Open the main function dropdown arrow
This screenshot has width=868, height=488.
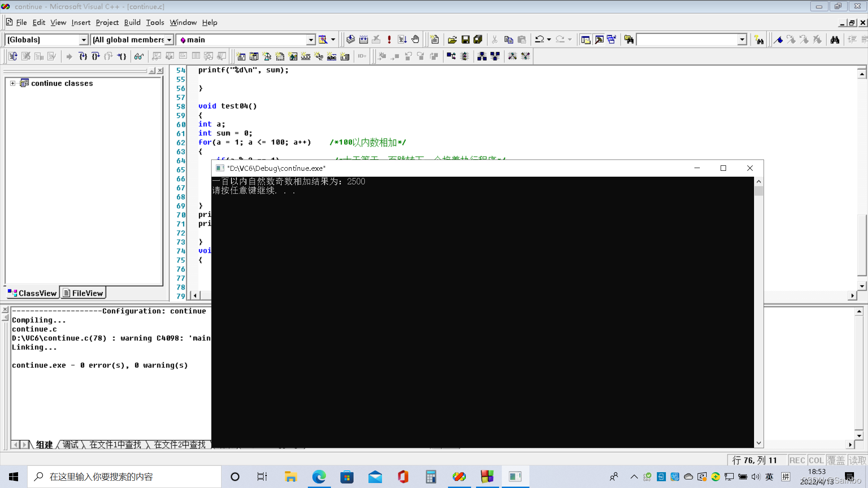point(311,40)
